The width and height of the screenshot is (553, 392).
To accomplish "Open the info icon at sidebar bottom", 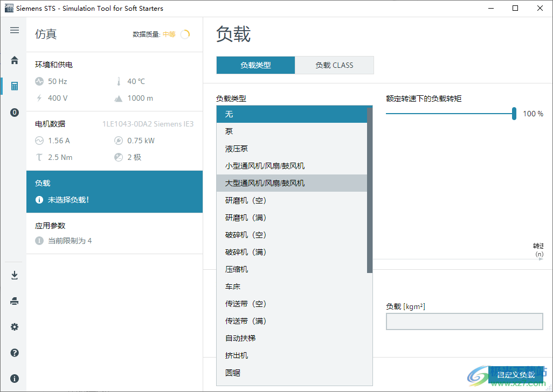I will [15, 379].
